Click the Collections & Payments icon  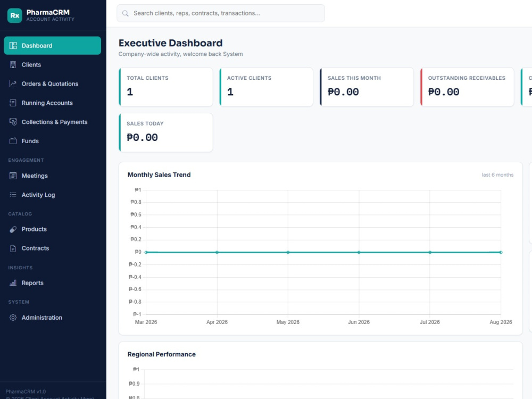click(13, 122)
